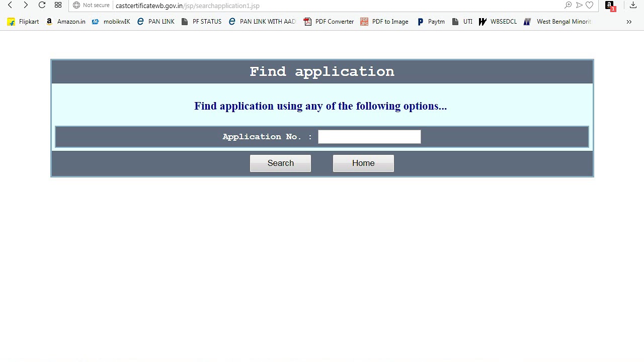
Task: Click the Search button
Action: coord(280,163)
